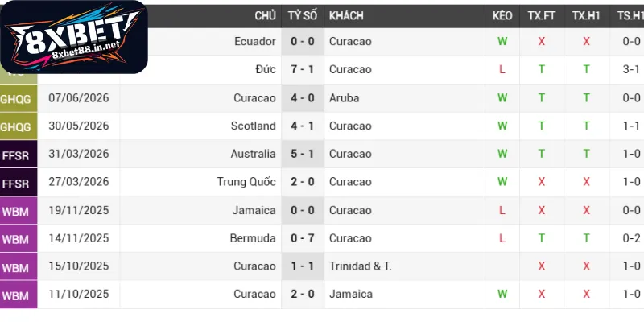Select the KÈO column header
The height and width of the screenshot is (322, 644).
[502, 16]
